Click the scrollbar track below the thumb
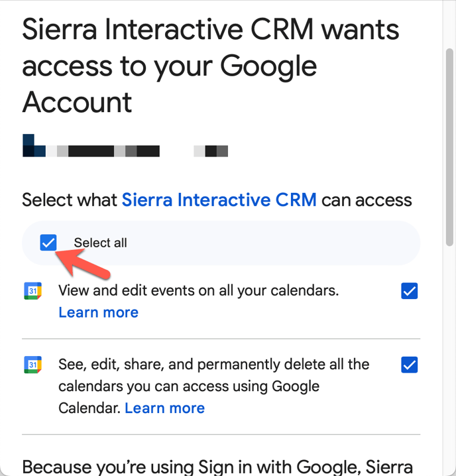The width and height of the screenshot is (456, 476). (449, 358)
